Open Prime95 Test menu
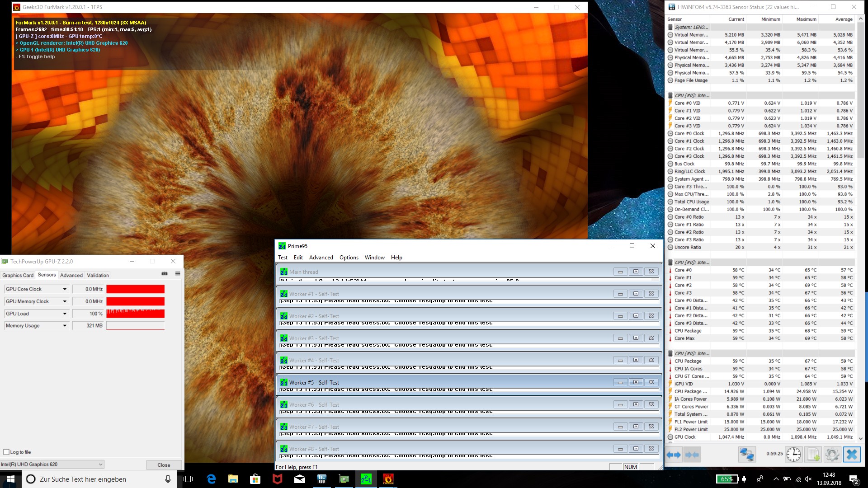This screenshot has width=868, height=488. [283, 258]
